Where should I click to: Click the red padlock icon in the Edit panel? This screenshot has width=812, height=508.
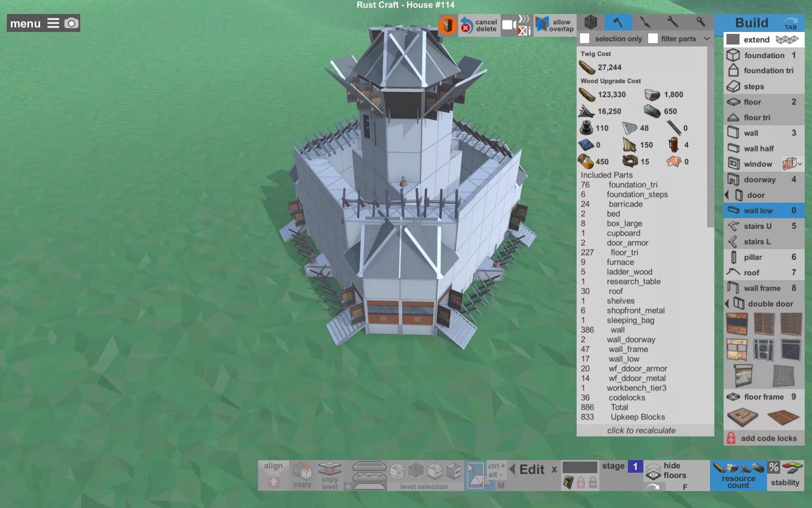581,482
